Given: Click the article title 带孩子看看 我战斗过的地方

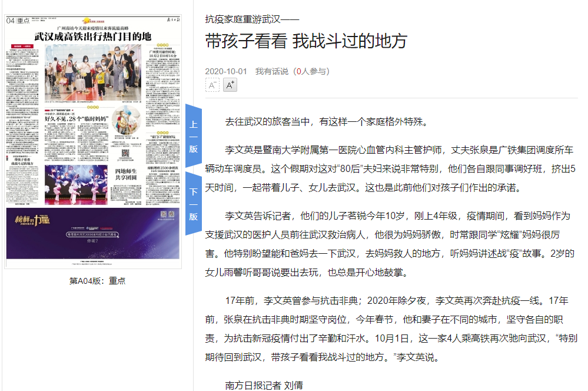Looking at the screenshot, I should click(x=306, y=41).
